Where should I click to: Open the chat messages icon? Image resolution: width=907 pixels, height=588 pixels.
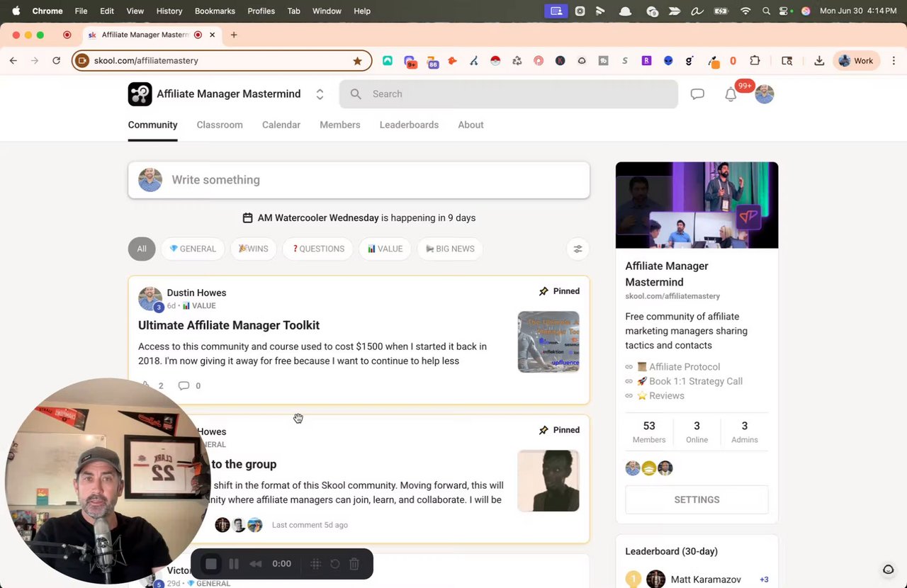point(697,94)
